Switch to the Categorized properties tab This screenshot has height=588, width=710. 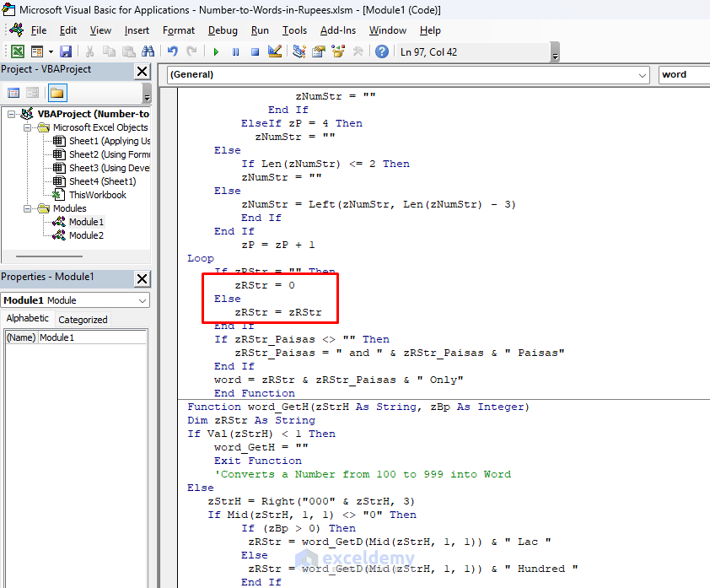click(83, 320)
